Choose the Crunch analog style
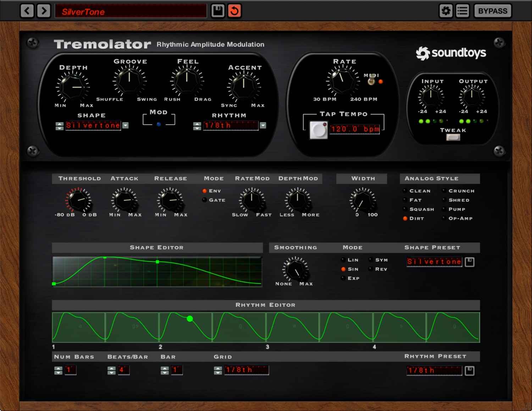Viewport: 532px width, 411px height. (444, 191)
